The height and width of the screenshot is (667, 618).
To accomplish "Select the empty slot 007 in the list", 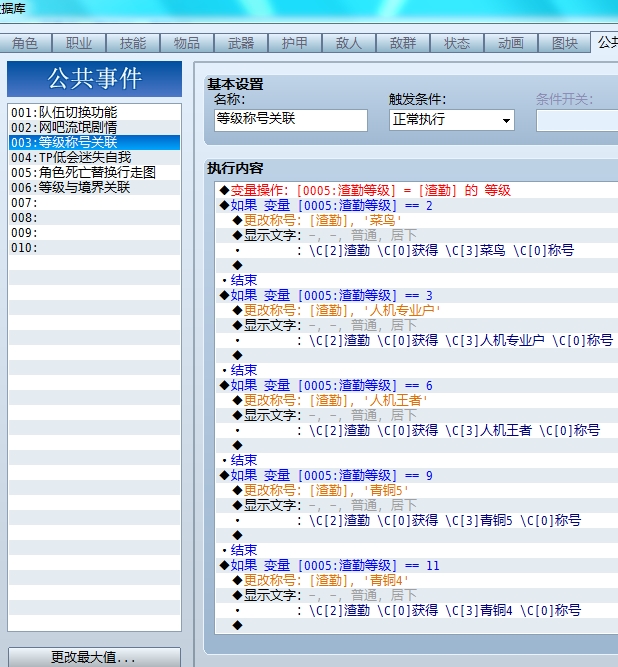I will point(94,202).
